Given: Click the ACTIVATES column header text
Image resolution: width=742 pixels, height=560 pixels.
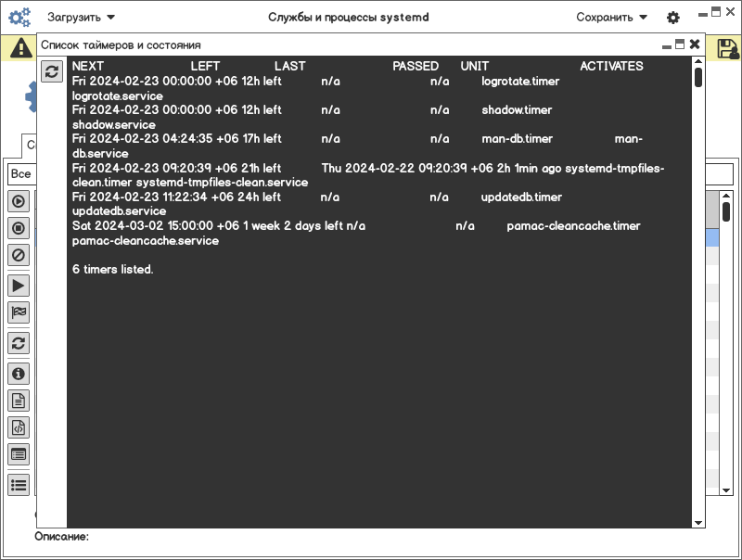Looking at the screenshot, I should tap(611, 66).
